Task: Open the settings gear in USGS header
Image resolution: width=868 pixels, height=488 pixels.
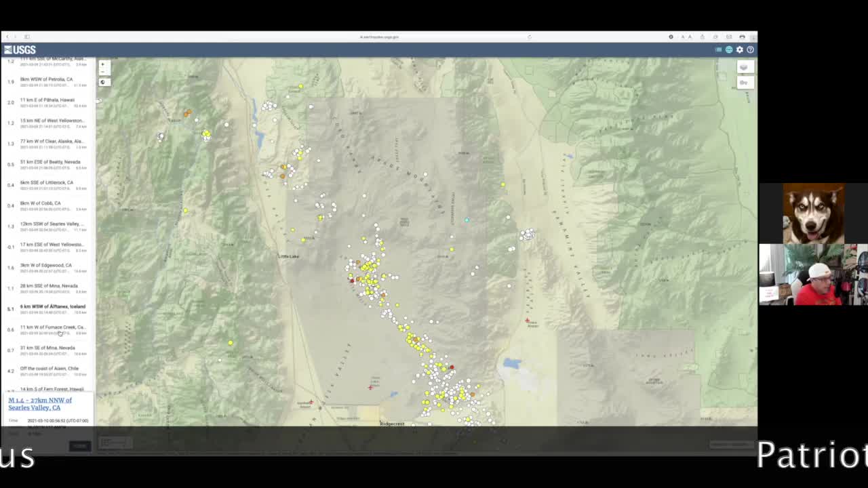Action: (x=740, y=49)
